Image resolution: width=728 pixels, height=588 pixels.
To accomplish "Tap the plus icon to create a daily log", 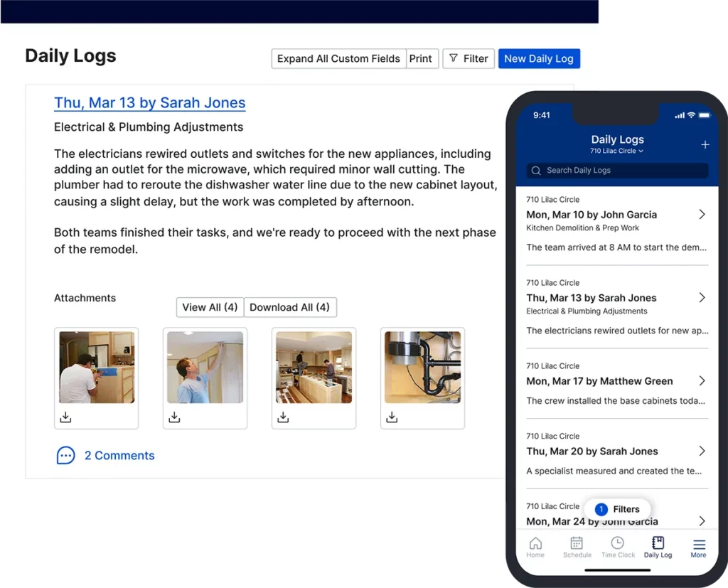I will (x=705, y=144).
